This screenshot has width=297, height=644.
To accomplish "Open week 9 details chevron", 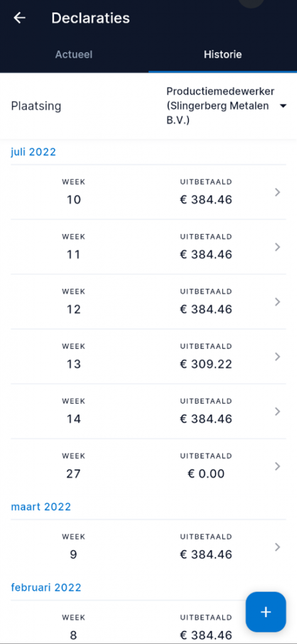I will [x=278, y=547].
